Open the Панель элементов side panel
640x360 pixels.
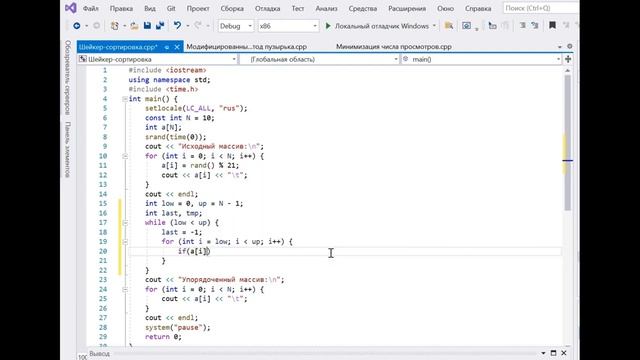68,149
